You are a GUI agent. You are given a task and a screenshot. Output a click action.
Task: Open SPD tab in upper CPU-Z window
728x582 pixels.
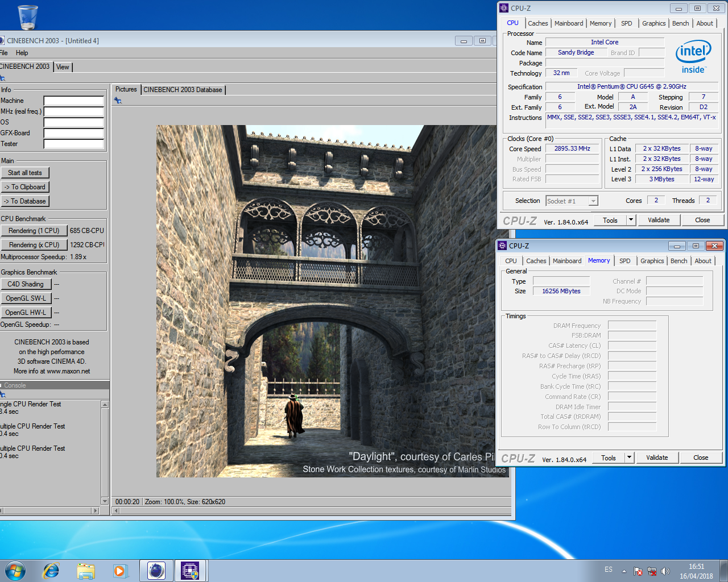[x=626, y=23]
